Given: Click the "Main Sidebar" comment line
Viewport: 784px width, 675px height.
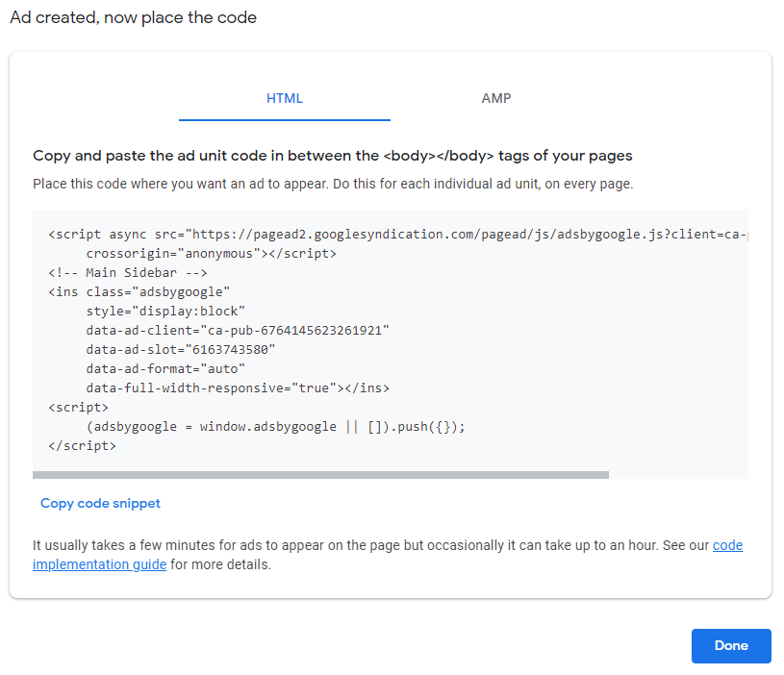Looking at the screenshot, I should [128, 273].
